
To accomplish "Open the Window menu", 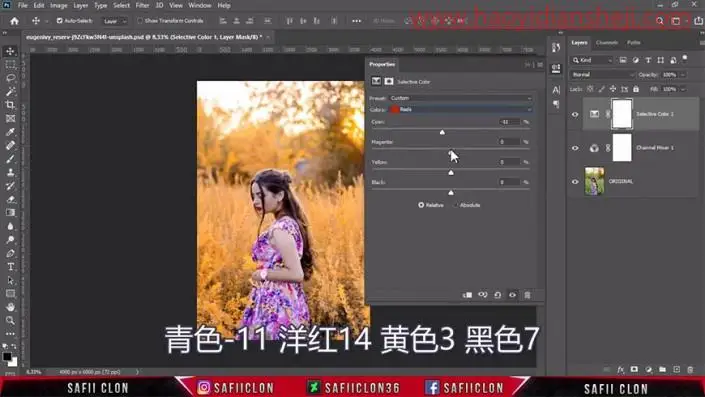I will [x=200, y=5].
